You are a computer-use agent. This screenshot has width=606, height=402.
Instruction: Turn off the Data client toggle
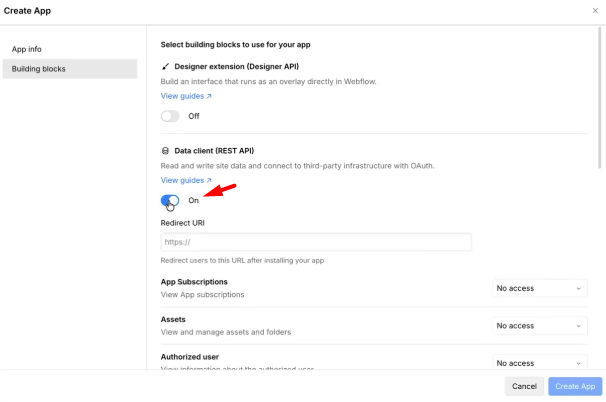point(170,200)
